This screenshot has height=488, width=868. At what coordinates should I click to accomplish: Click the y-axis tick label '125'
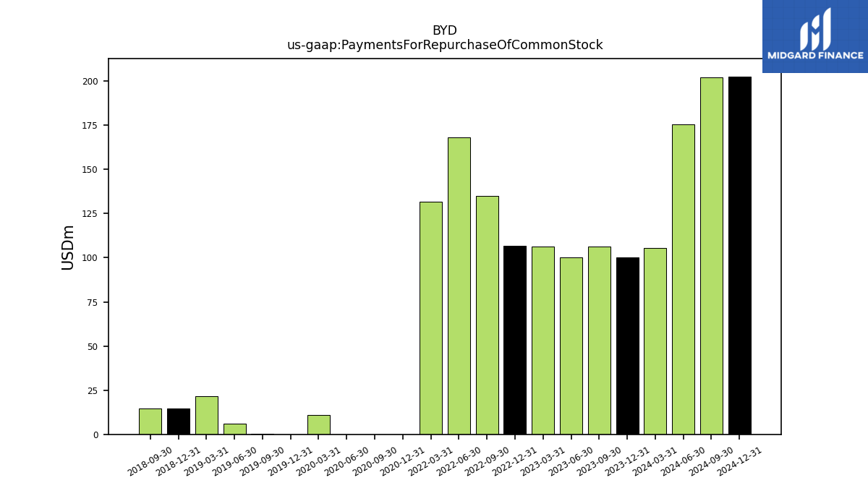pyautogui.click(x=90, y=214)
